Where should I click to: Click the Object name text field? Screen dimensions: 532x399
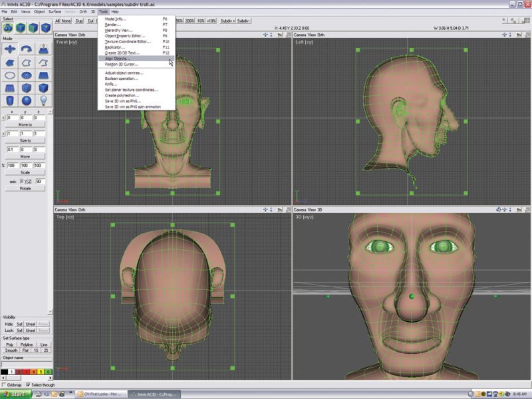click(x=26, y=364)
